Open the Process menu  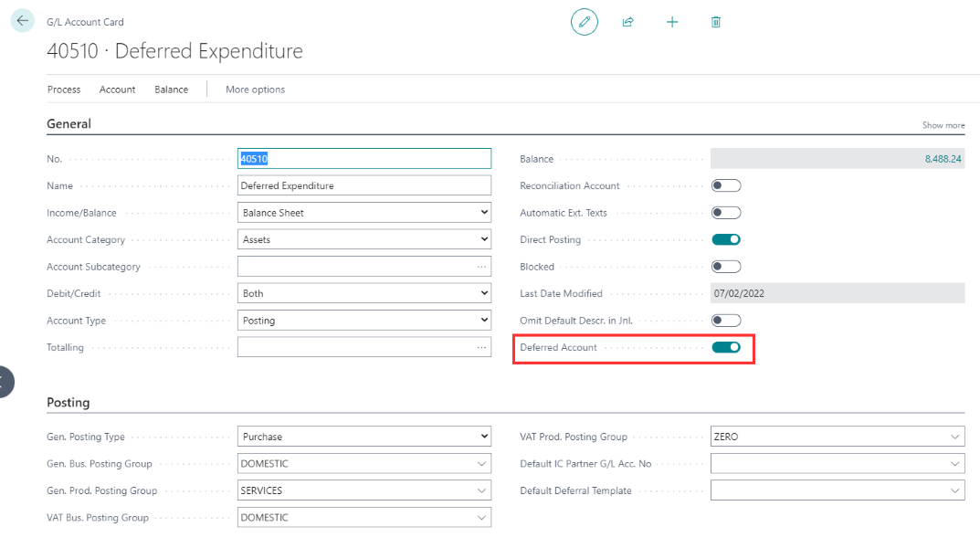point(64,90)
